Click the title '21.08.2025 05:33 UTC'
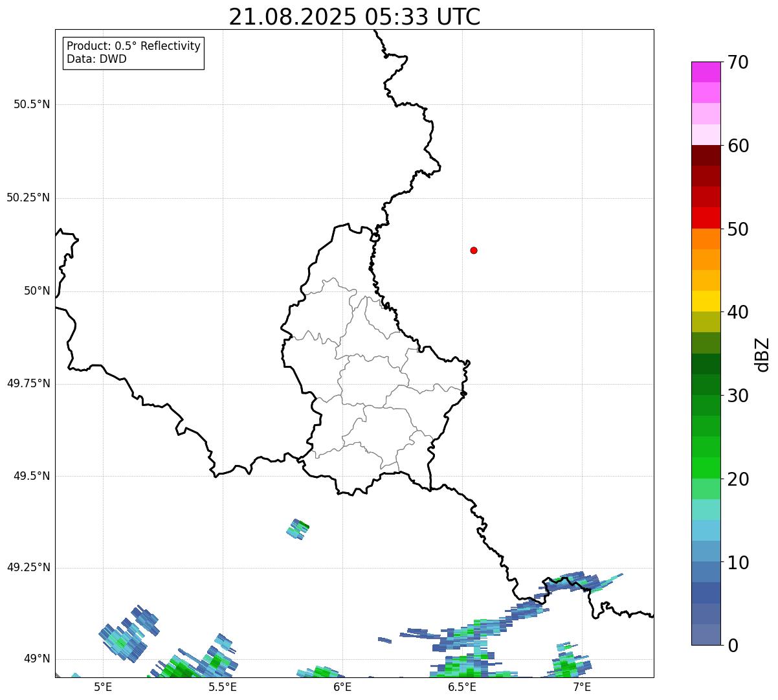Viewport: 778px width, 700px height. 355,17
